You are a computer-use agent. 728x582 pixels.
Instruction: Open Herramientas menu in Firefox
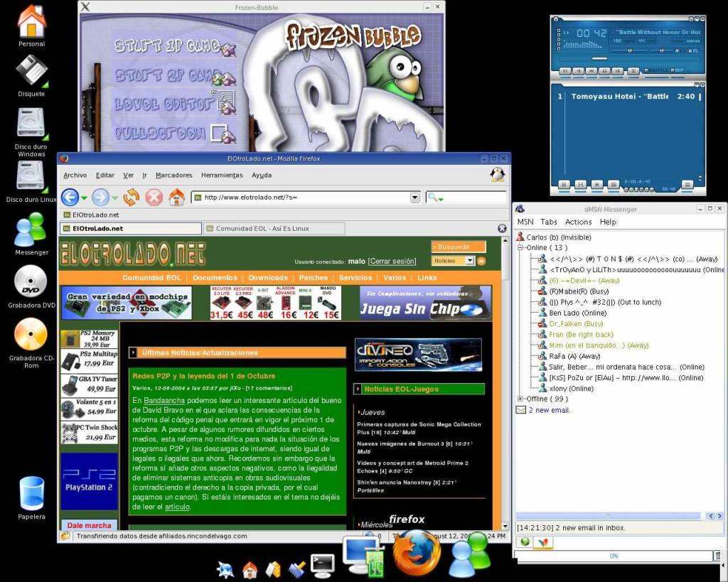click(222, 175)
